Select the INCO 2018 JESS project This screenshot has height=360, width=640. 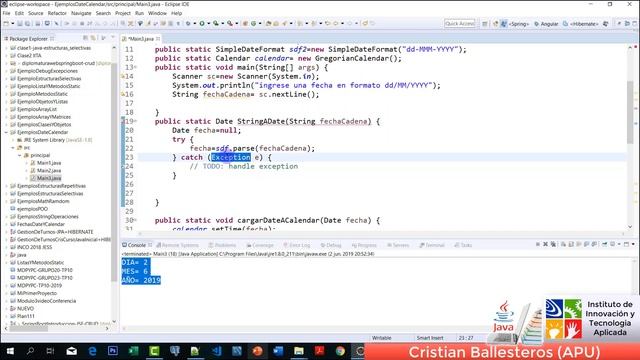point(34,247)
